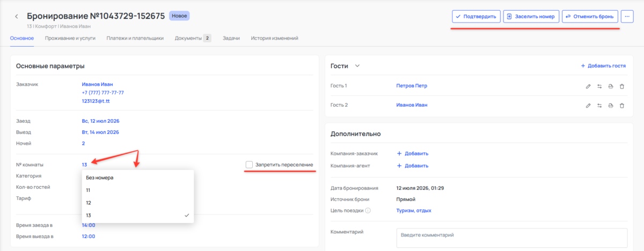Screen dimensions: 644x251
Task: Change trip purpose Туризм, отдых
Action: pyautogui.click(x=414, y=211)
